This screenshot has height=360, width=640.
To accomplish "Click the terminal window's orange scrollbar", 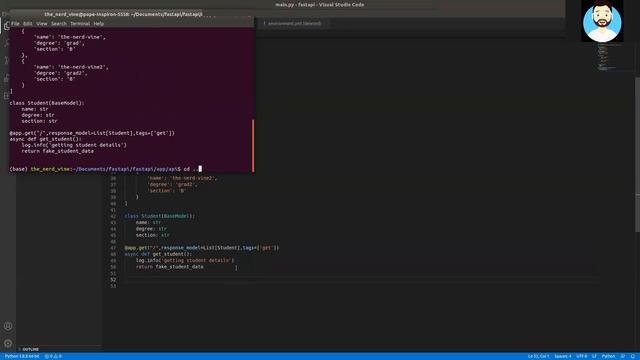I will [x=253, y=146].
